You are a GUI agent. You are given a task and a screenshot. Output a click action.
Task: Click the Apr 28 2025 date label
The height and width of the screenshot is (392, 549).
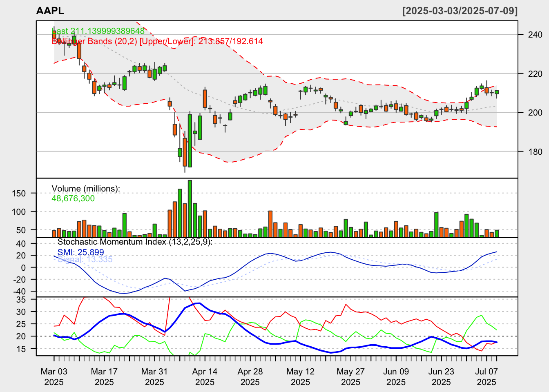tap(250, 377)
